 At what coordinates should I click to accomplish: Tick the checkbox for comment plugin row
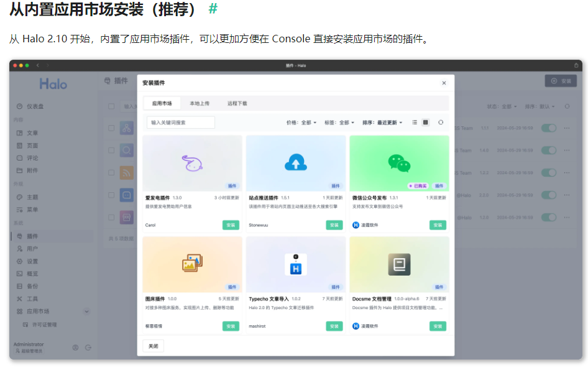tap(111, 195)
